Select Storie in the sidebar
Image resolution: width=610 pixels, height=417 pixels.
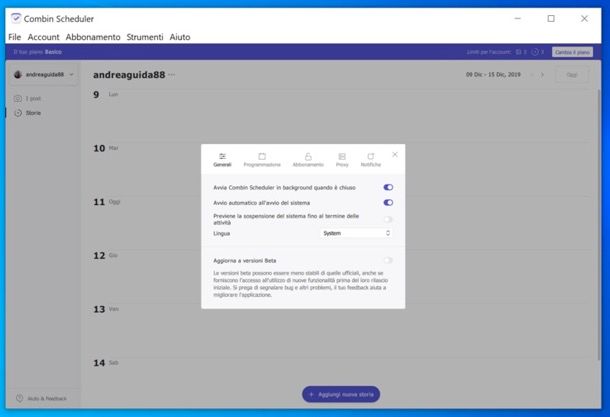point(27,113)
